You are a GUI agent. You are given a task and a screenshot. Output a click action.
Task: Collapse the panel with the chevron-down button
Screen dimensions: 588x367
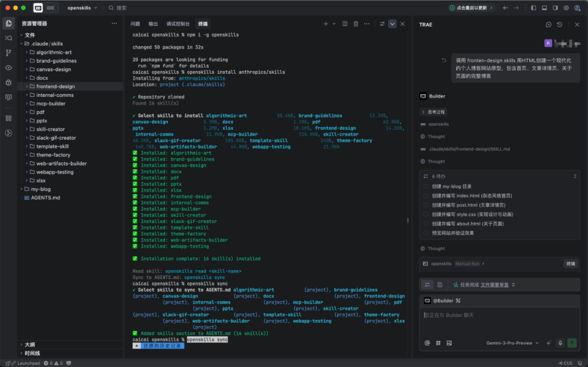(392, 23)
